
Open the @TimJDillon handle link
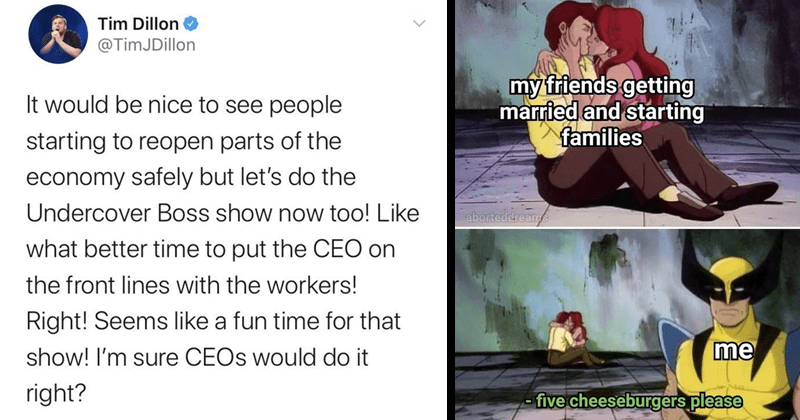pyautogui.click(x=146, y=45)
